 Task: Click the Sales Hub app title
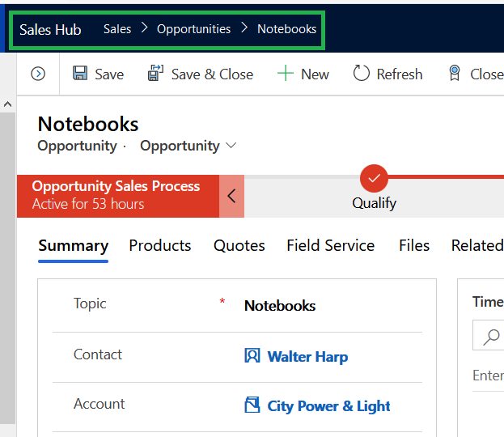(50, 30)
